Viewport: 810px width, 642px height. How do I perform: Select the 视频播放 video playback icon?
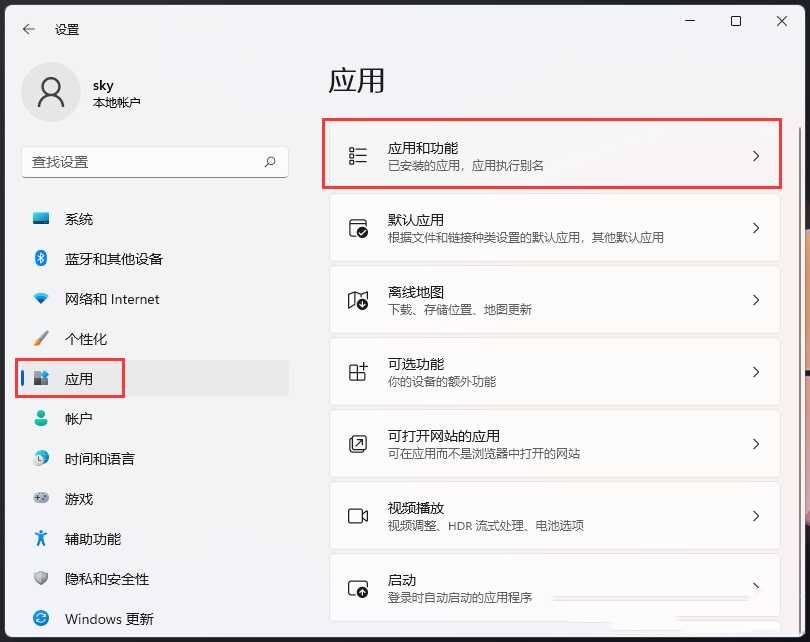(356, 515)
